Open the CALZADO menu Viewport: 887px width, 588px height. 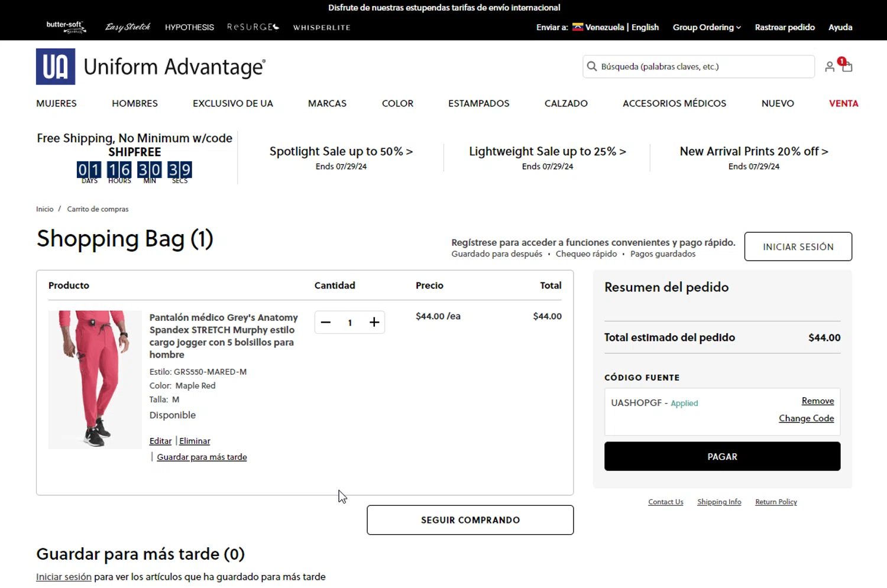click(x=566, y=103)
